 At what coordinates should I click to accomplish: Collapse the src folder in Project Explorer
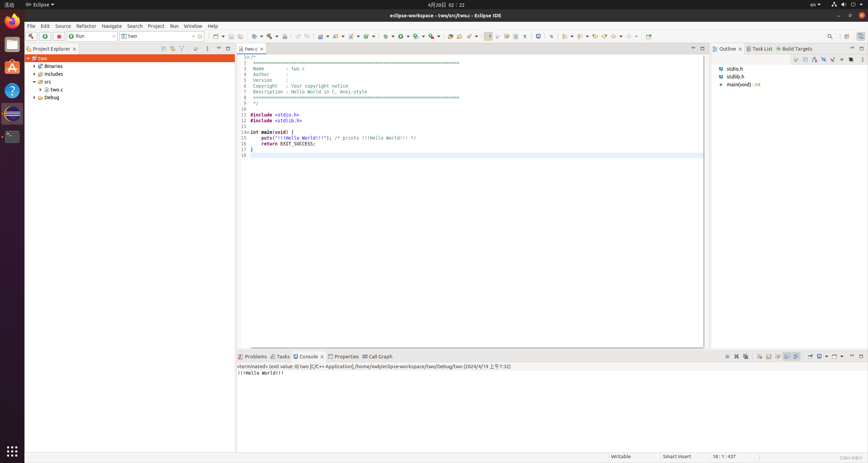point(34,82)
